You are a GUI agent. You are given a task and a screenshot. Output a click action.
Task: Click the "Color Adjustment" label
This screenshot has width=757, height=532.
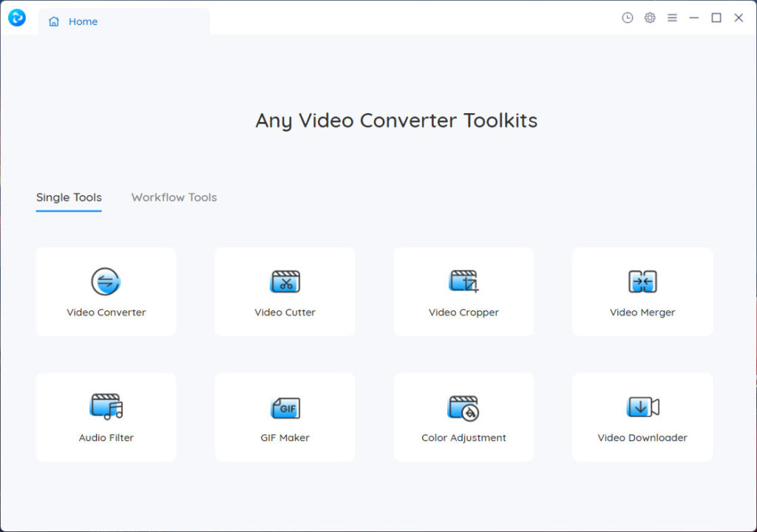click(464, 438)
